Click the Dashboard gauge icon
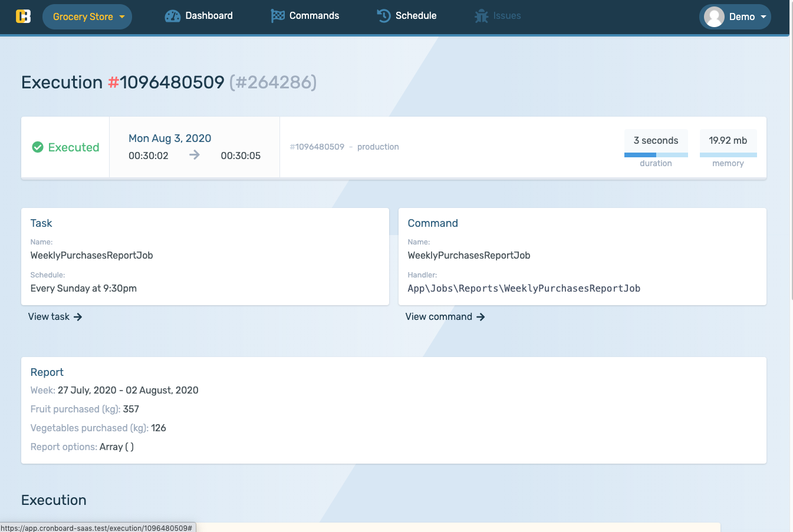The image size is (793, 532). point(172,16)
